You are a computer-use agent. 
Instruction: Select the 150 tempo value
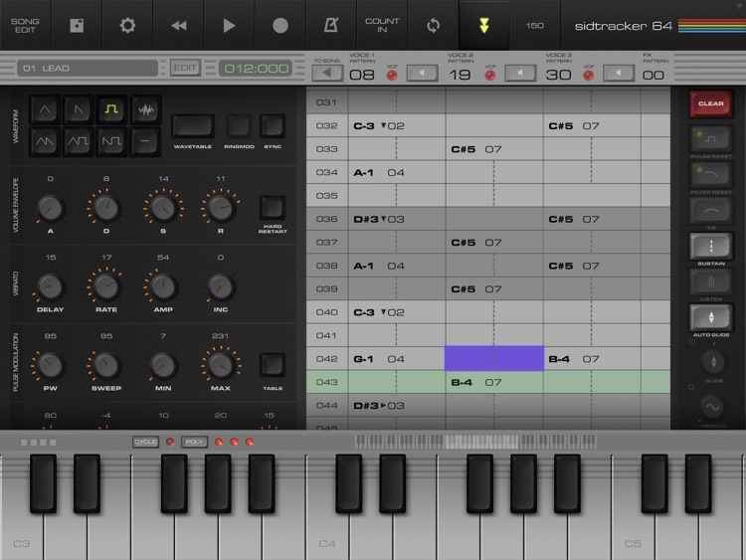[535, 25]
